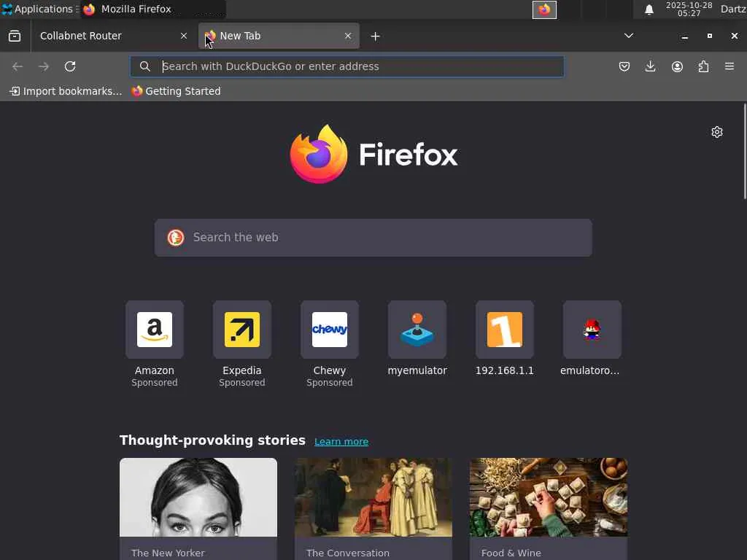Open the Getting Started bookmark

(x=177, y=91)
